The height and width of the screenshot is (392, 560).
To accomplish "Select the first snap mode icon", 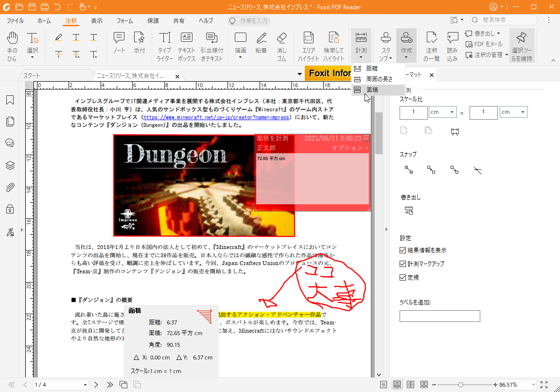I will (x=408, y=170).
